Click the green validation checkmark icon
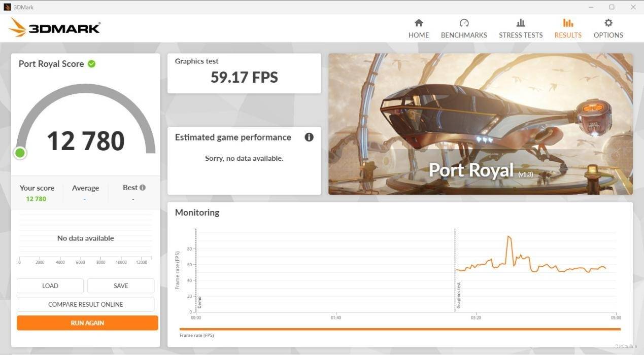 pos(92,64)
